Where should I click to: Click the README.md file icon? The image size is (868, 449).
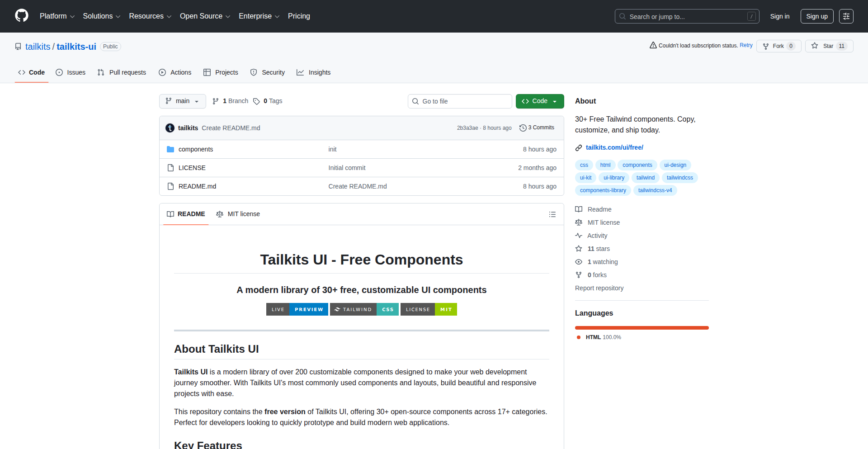pyautogui.click(x=170, y=186)
